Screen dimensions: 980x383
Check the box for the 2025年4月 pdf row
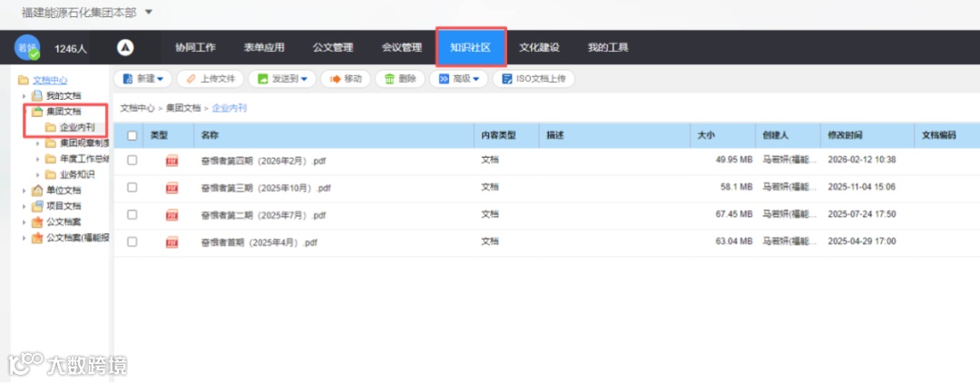tap(132, 241)
